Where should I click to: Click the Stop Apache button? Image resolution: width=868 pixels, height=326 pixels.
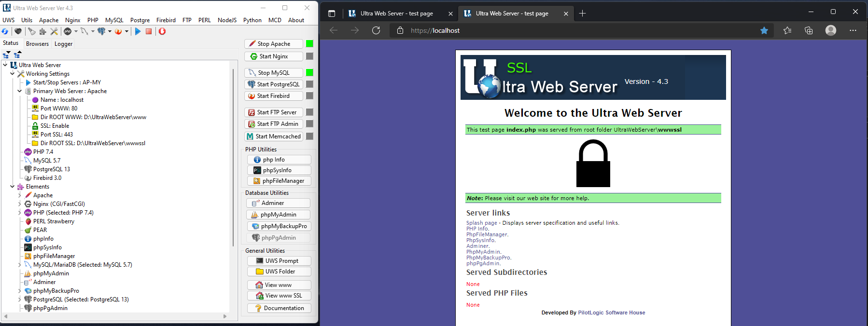coord(274,43)
